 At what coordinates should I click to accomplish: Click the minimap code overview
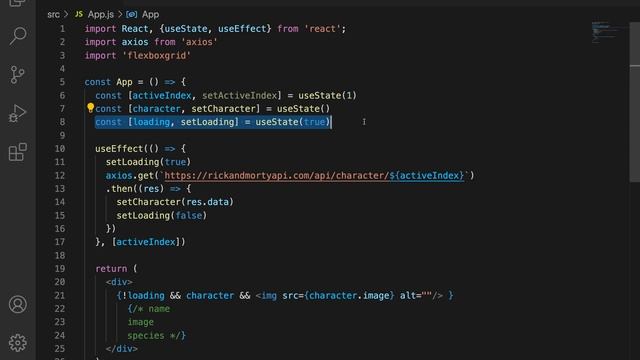pos(608,33)
